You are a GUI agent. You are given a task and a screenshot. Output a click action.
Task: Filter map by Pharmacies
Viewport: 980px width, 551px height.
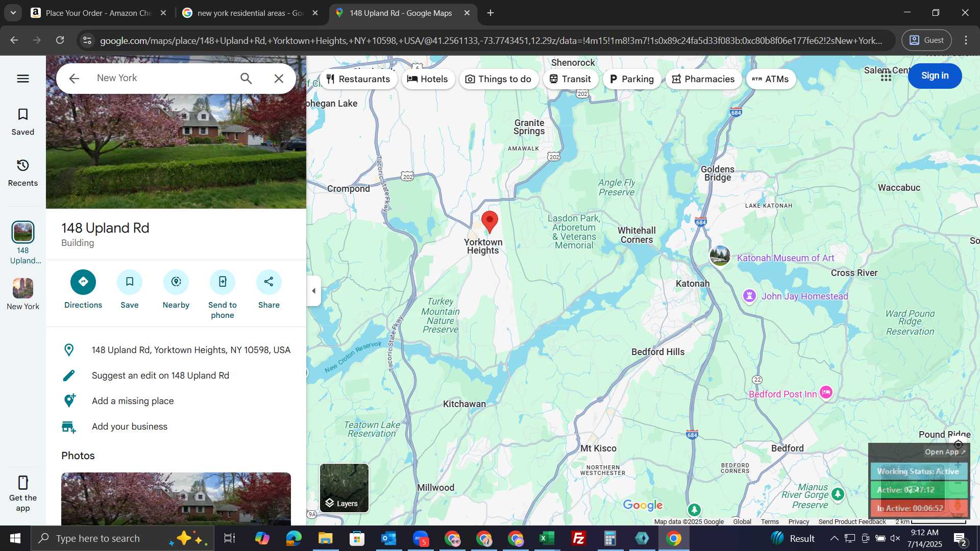pos(703,79)
